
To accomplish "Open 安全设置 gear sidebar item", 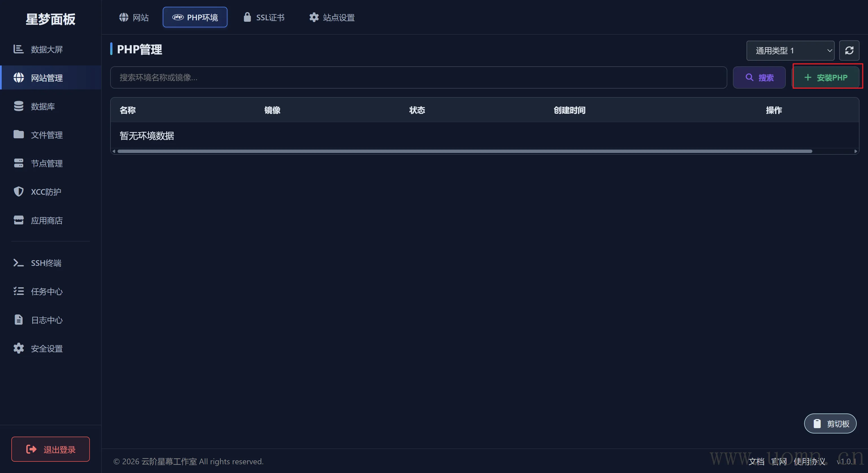I will [47, 349].
